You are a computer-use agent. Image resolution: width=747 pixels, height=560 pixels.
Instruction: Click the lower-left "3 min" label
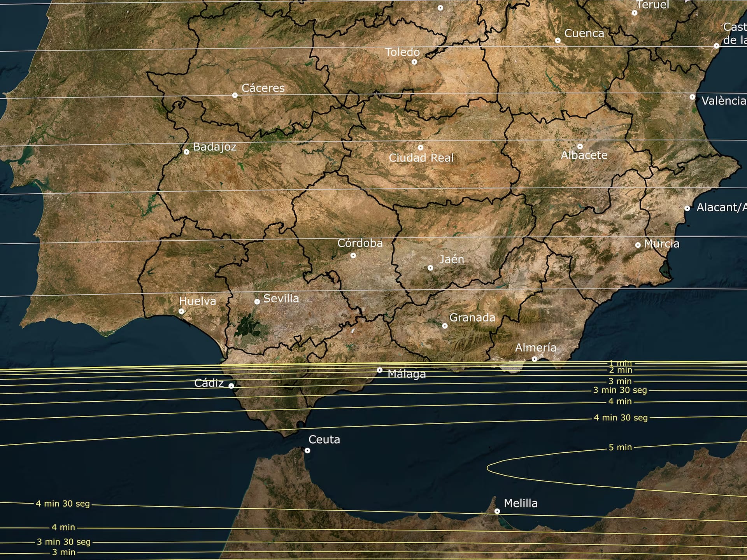click(x=64, y=552)
